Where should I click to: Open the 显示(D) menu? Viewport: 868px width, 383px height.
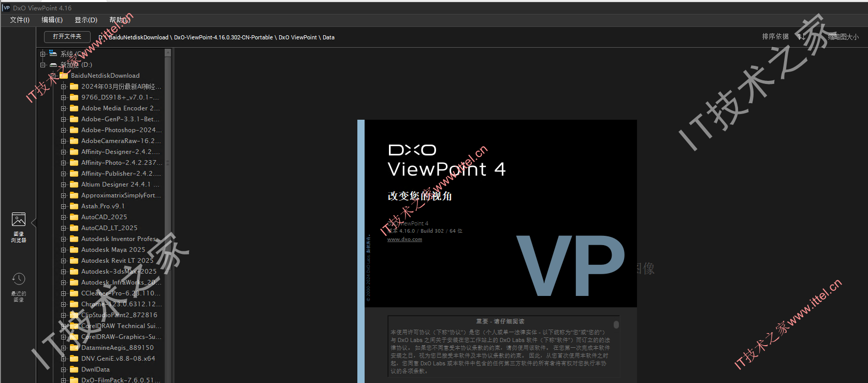85,20
